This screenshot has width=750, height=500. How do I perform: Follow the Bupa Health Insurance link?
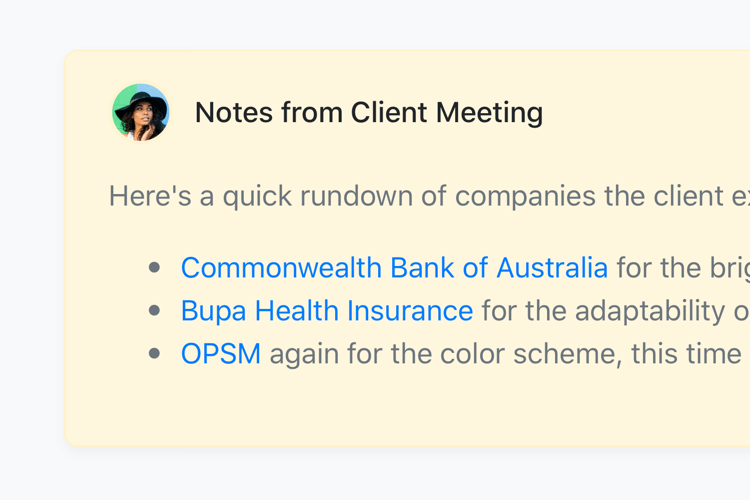pyautogui.click(x=326, y=311)
